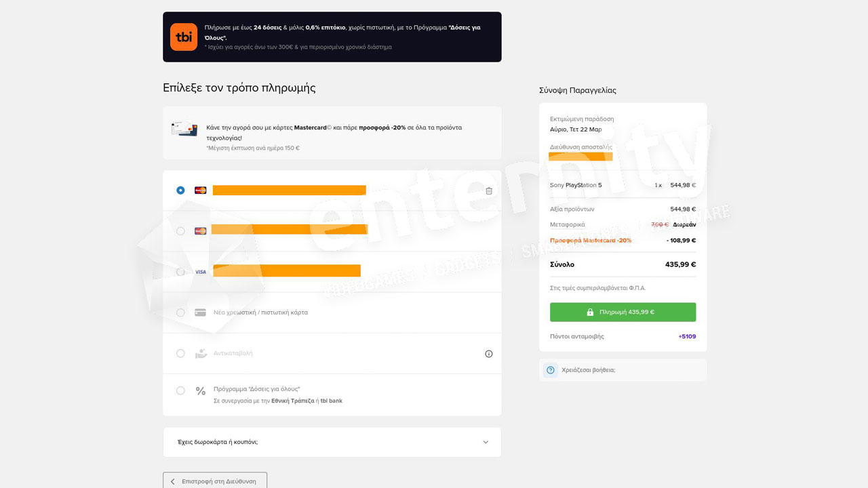The image size is (868, 488).
Task: Open the Χρειάζεσαι βοήθεια link
Action: [x=589, y=370]
